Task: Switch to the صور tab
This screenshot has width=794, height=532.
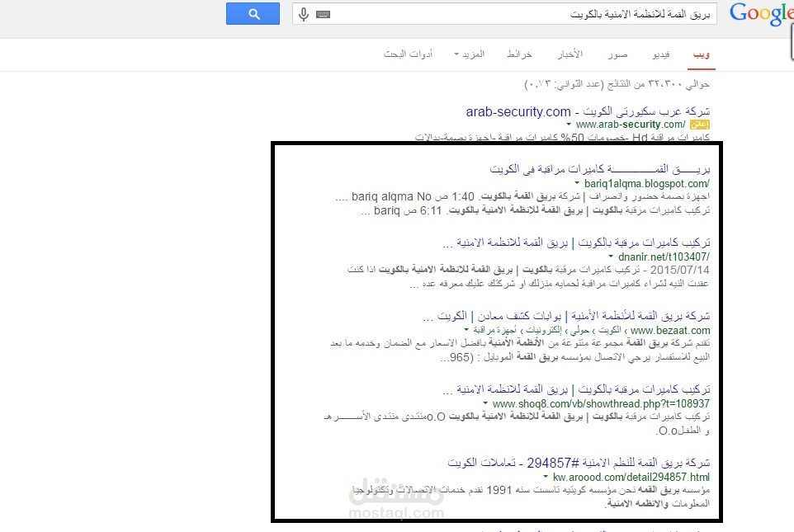Action: click(617, 54)
